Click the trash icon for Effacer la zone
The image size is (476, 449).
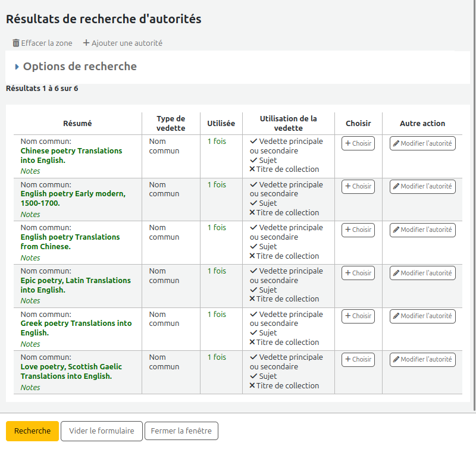[16, 43]
